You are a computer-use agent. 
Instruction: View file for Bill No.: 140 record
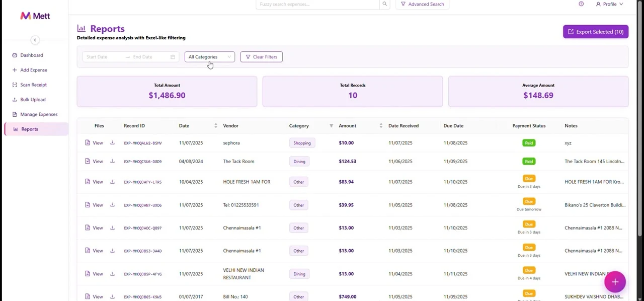point(94,296)
